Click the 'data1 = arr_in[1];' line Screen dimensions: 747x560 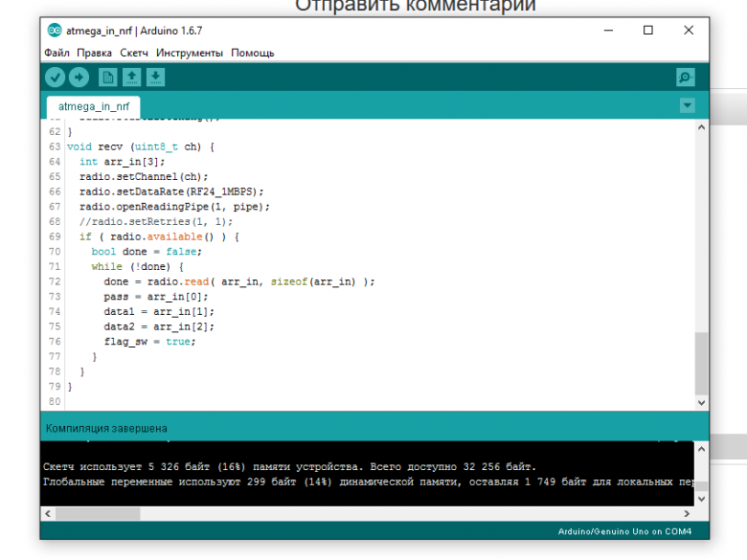(x=159, y=312)
